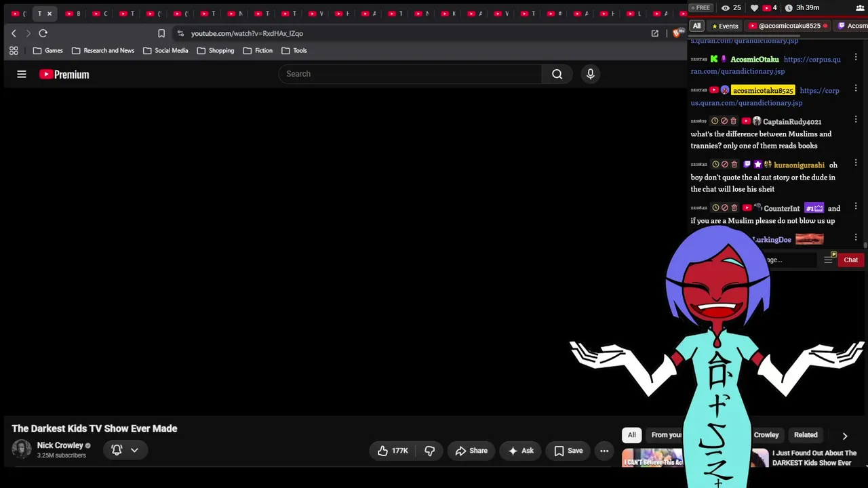This screenshot has height=488, width=868.
Task: Open the browser apps grid icon
Action: click(14, 51)
